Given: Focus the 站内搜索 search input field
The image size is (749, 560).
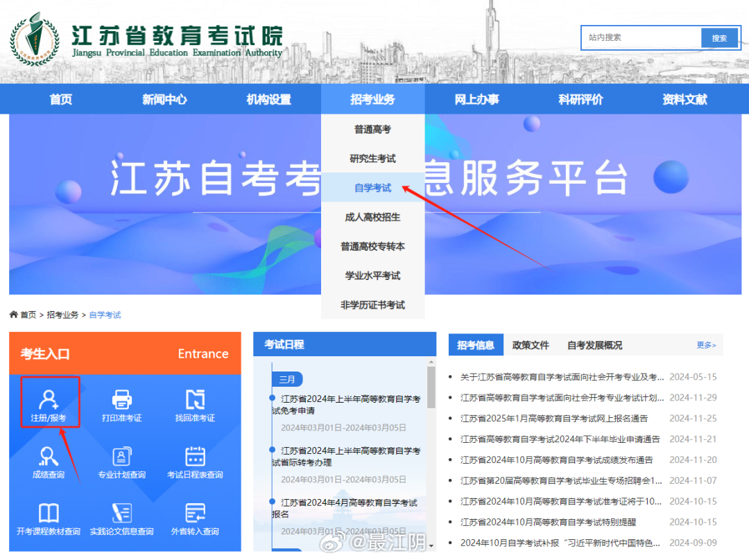Looking at the screenshot, I should 641,37.
